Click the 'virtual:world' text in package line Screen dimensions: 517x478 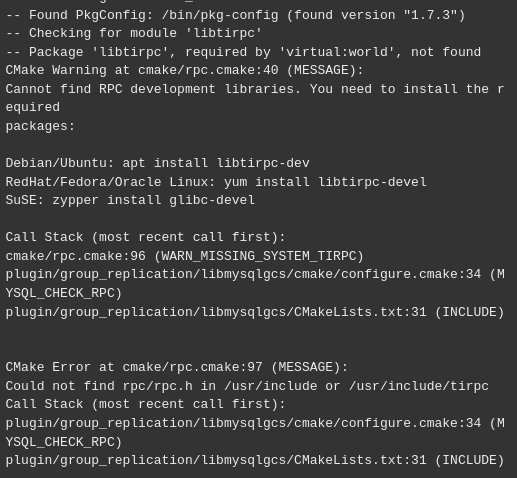tap(338, 52)
